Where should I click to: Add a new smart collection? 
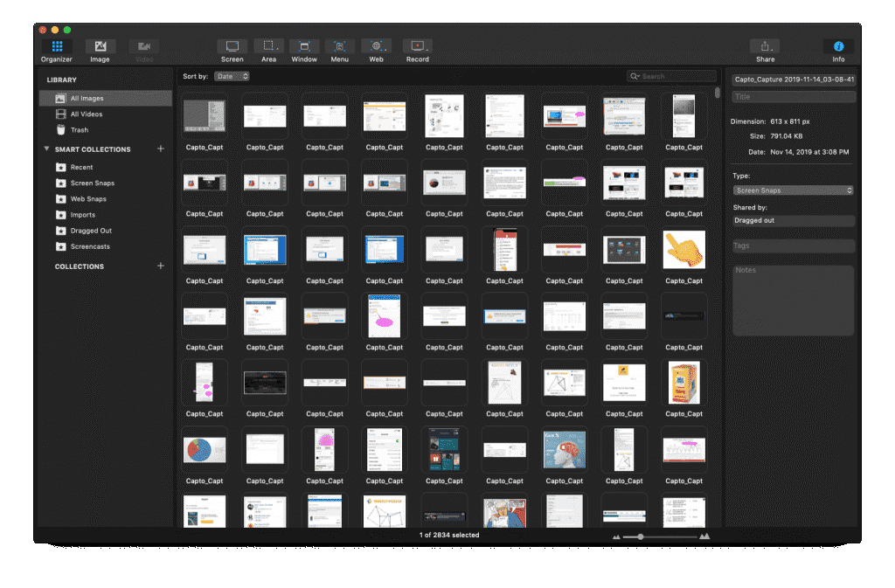tap(160, 149)
